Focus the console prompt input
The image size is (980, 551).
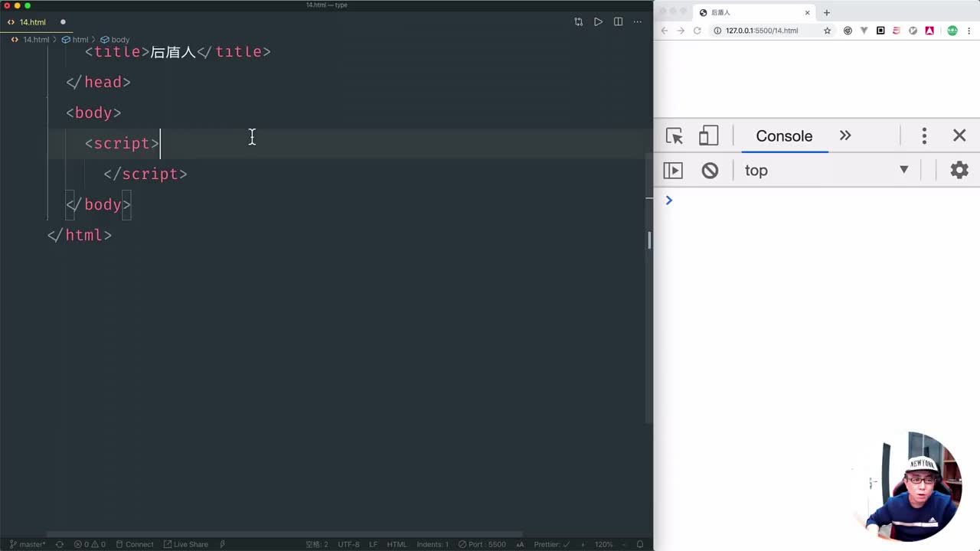coord(823,201)
